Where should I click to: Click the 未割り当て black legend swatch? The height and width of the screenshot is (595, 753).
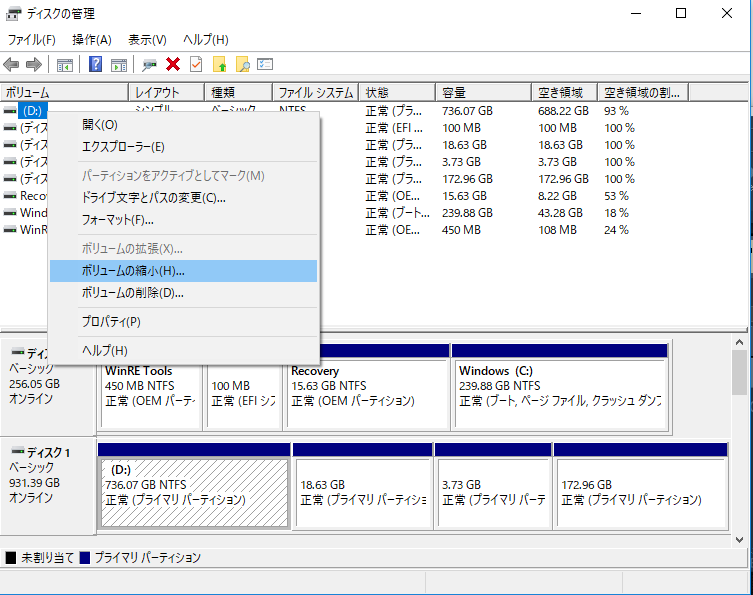(11, 558)
